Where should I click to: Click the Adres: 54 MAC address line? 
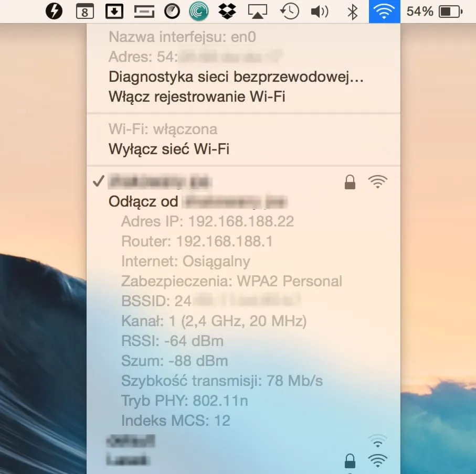(x=243, y=57)
